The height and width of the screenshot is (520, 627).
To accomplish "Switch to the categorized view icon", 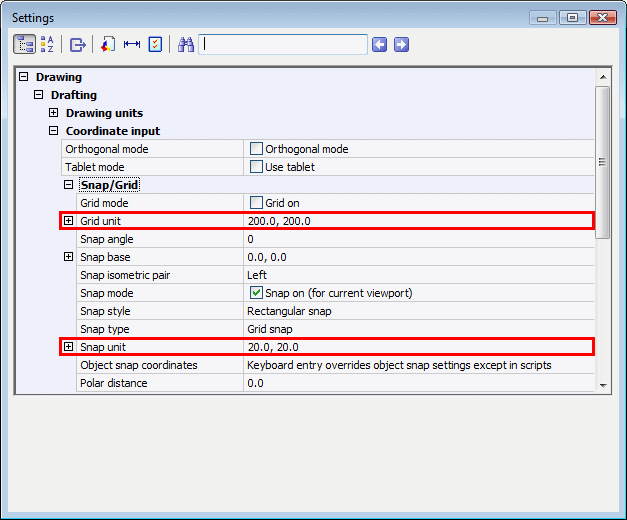I will click(x=25, y=44).
